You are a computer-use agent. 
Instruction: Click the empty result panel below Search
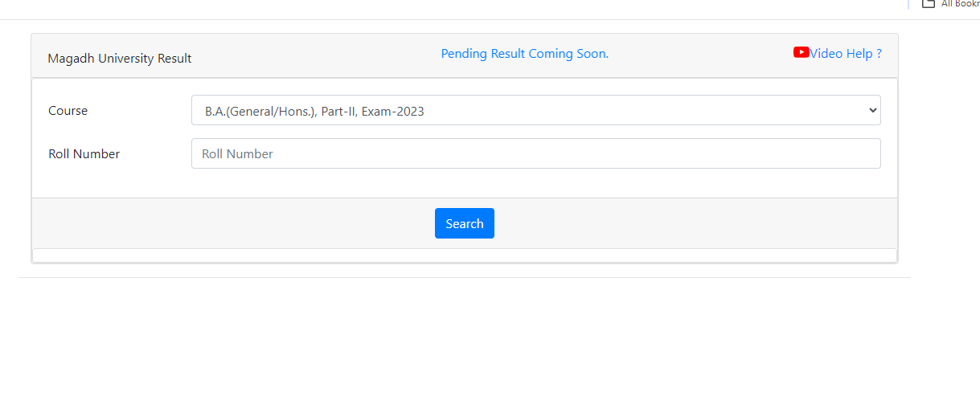(464, 255)
